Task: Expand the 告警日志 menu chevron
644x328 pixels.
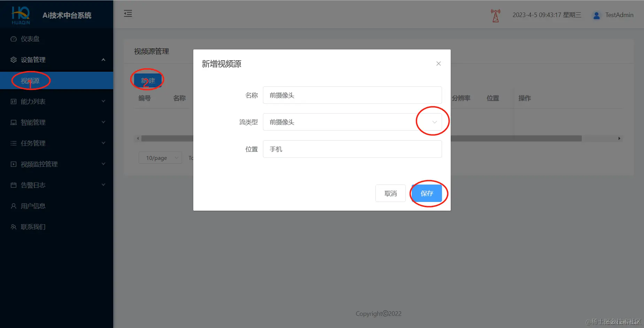Action: [x=103, y=185]
